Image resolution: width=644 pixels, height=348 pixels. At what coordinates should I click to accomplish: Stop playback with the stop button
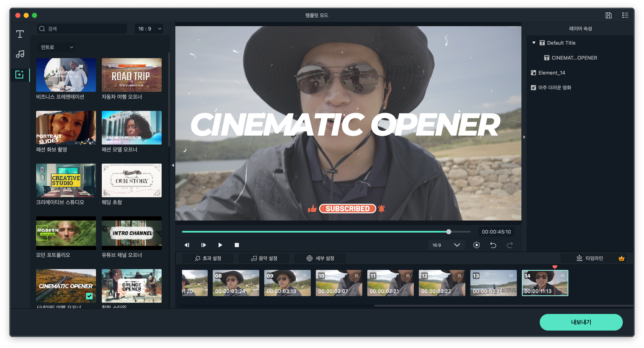tap(236, 245)
